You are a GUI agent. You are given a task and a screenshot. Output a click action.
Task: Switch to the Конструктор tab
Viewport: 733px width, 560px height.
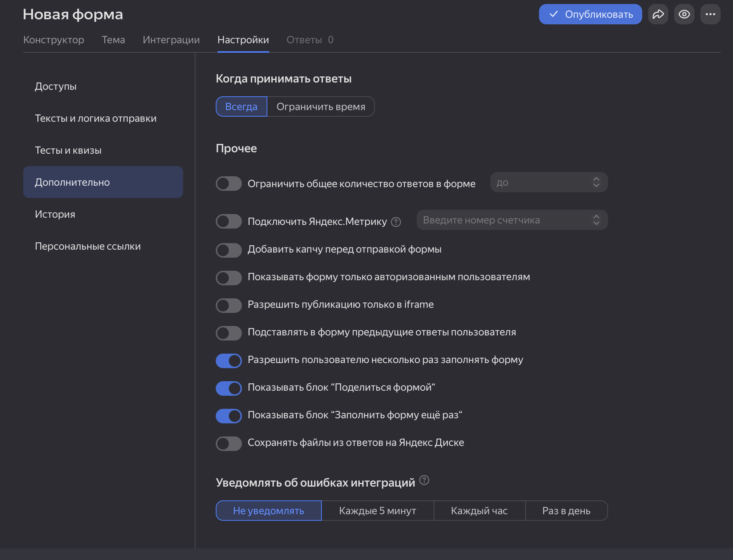tap(54, 40)
